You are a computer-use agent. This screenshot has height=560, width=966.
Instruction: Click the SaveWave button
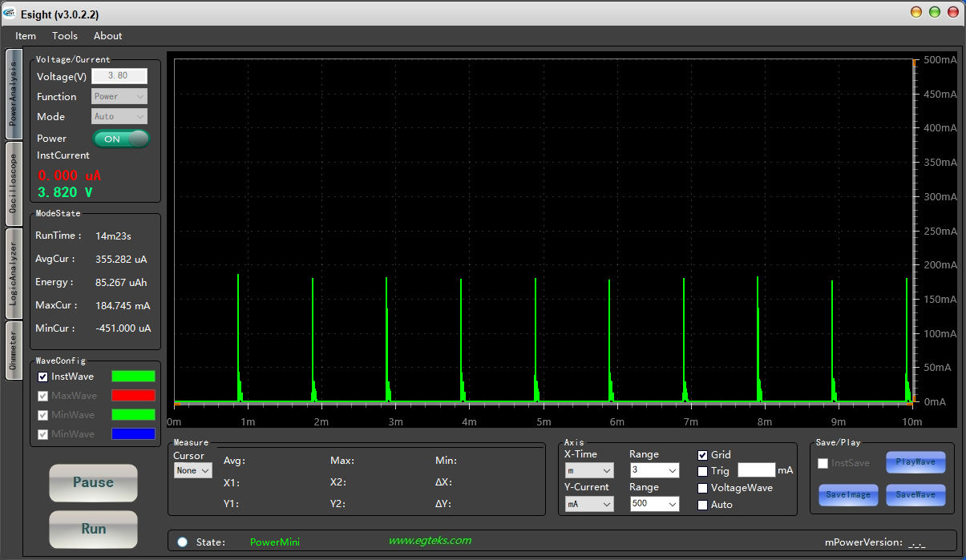click(x=915, y=495)
